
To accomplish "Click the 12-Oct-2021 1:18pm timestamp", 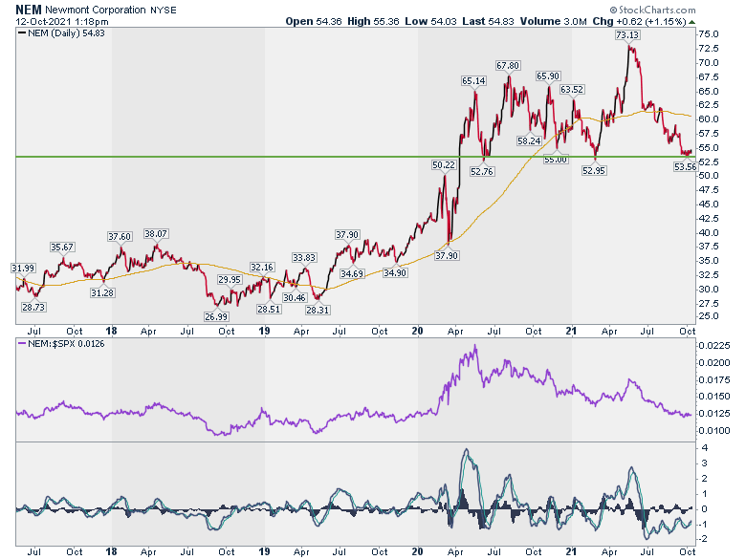I will coord(62,22).
